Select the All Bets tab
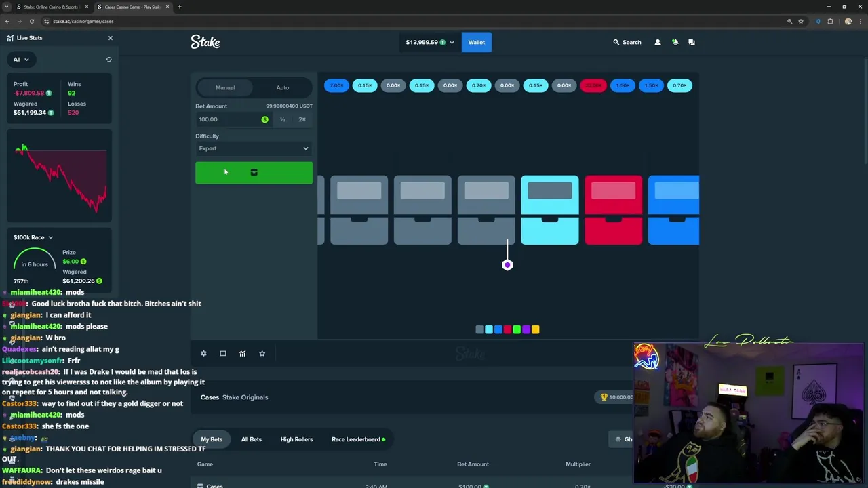 (x=251, y=439)
